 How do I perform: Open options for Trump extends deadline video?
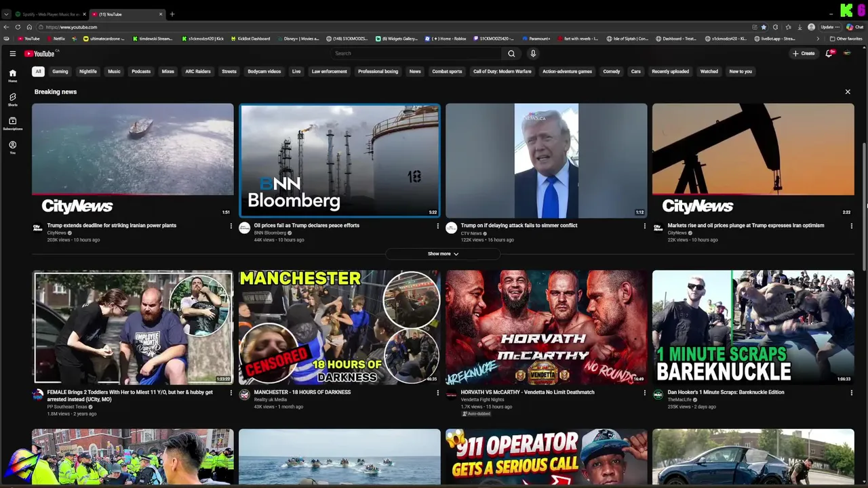(231, 226)
